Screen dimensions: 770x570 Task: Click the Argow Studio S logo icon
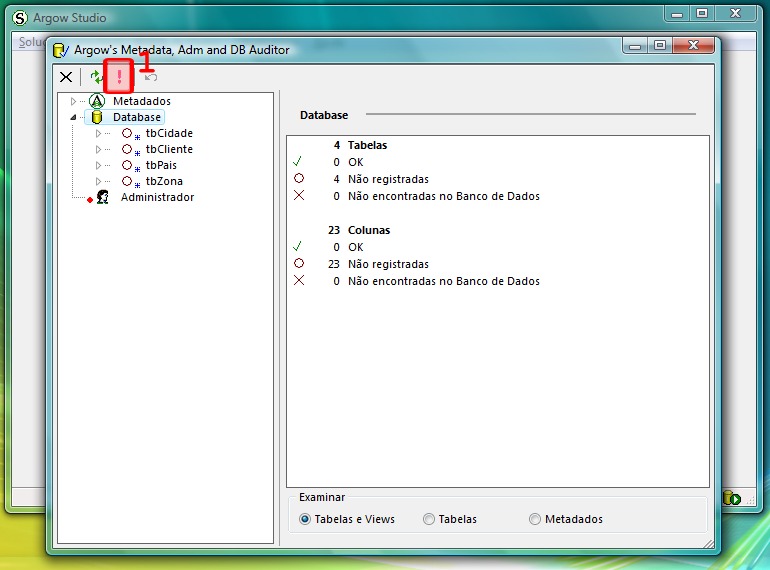(20, 18)
